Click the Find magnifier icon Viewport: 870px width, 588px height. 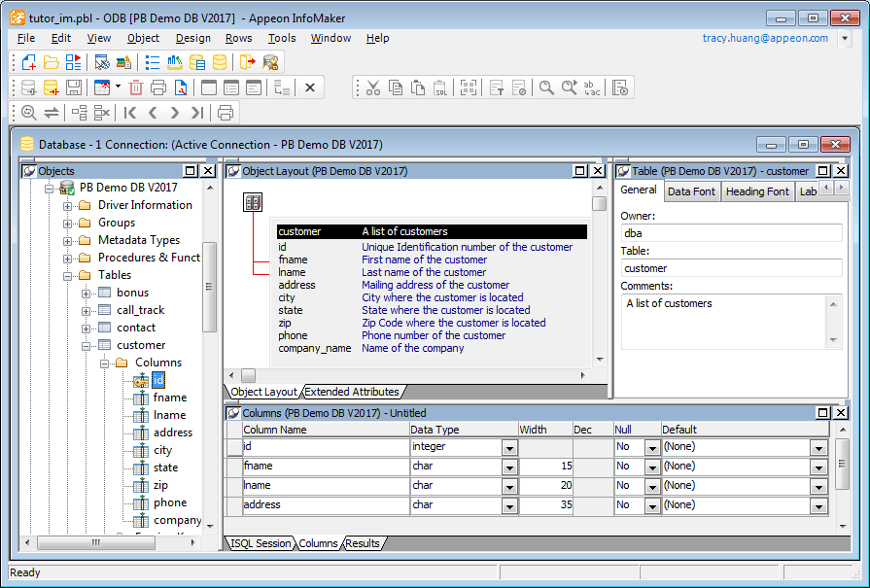[546, 87]
